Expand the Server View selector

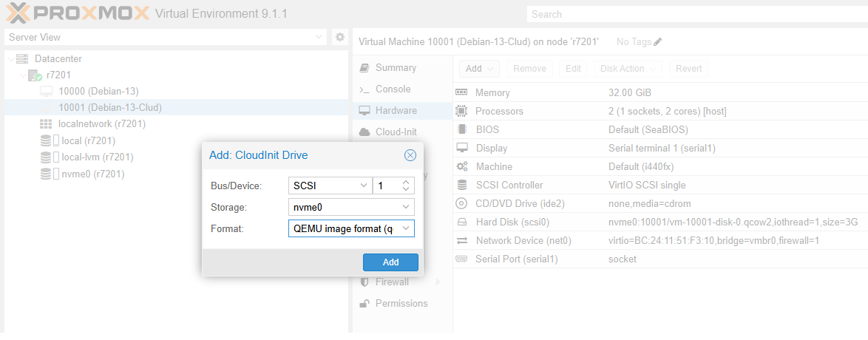tap(319, 37)
